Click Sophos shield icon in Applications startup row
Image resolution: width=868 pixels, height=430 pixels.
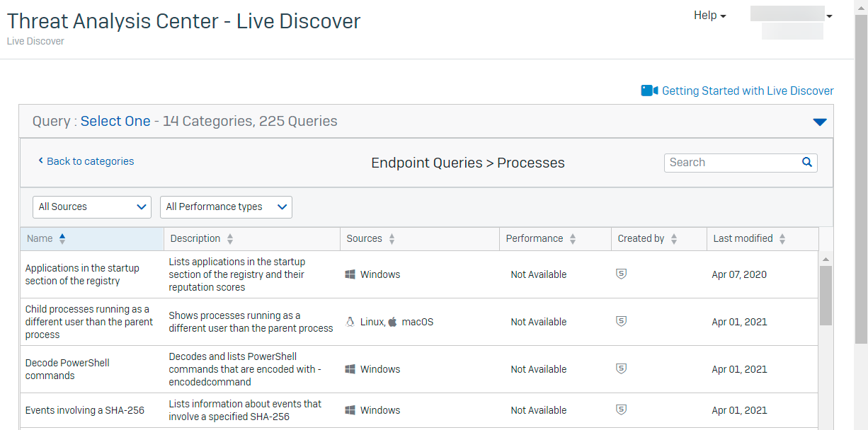click(x=621, y=274)
